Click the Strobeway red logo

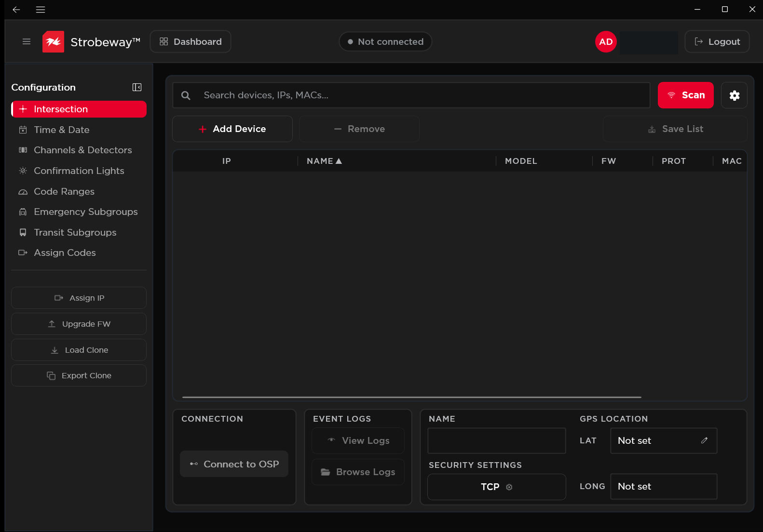coord(53,41)
